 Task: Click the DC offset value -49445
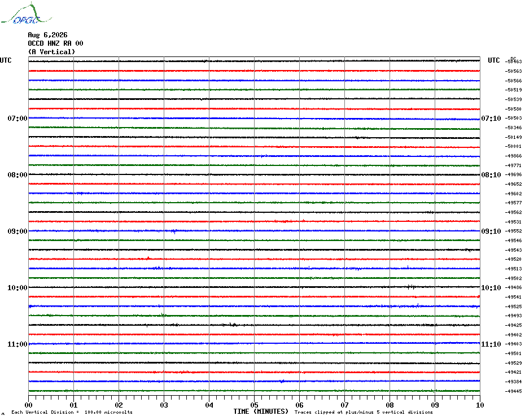tap(513, 391)
